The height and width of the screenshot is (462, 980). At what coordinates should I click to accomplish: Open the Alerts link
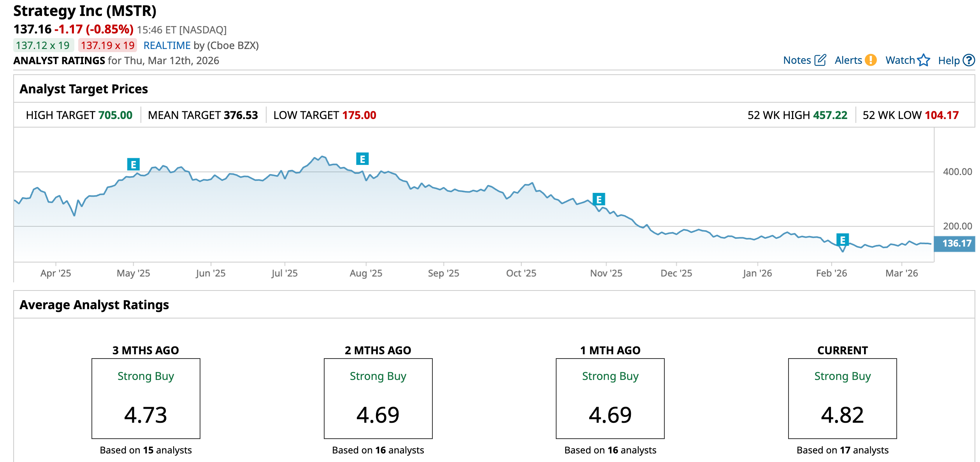pos(848,60)
